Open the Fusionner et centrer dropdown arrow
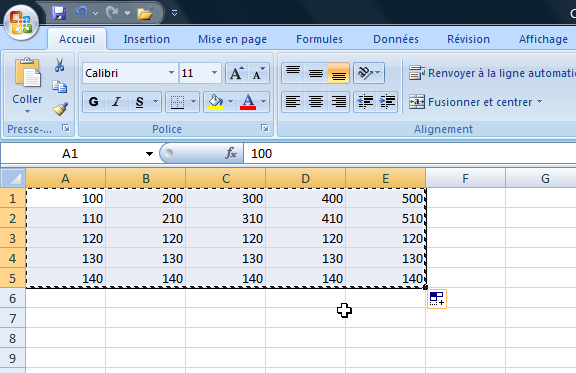Screen dimensions: 576x373 pyautogui.click(x=539, y=102)
